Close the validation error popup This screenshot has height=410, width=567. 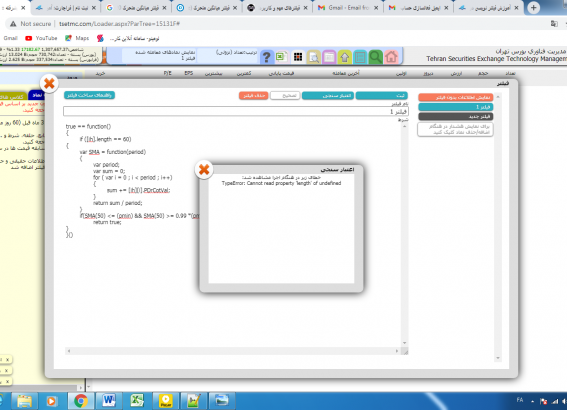tap(204, 169)
